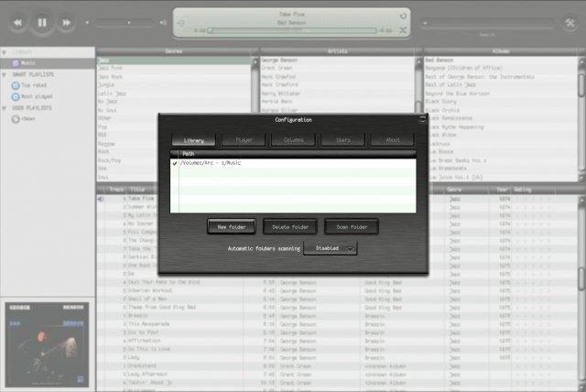The height and width of the screenshot is (392, 586).
Task: Select the Reggae genre
Action: pos(127,144)
